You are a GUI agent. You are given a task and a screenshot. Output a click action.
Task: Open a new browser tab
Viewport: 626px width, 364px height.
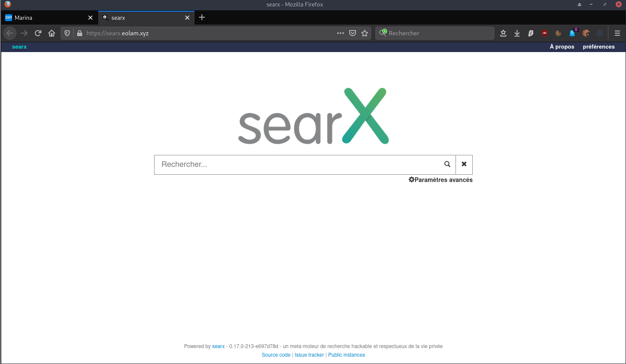202,18
